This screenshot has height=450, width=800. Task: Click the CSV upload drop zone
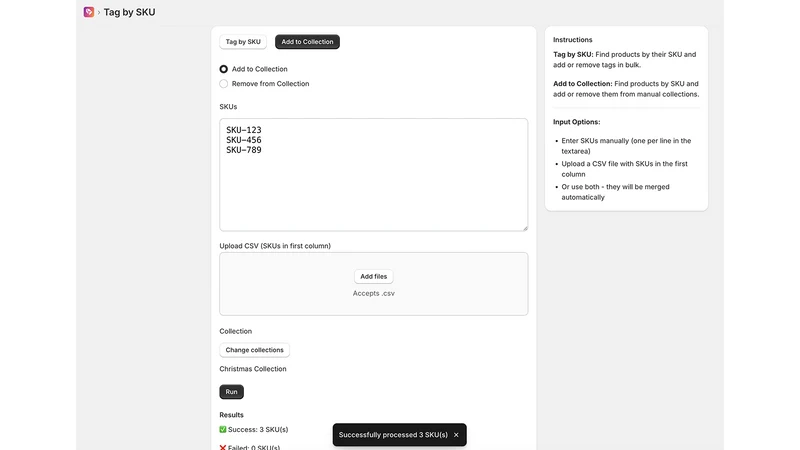373,284
